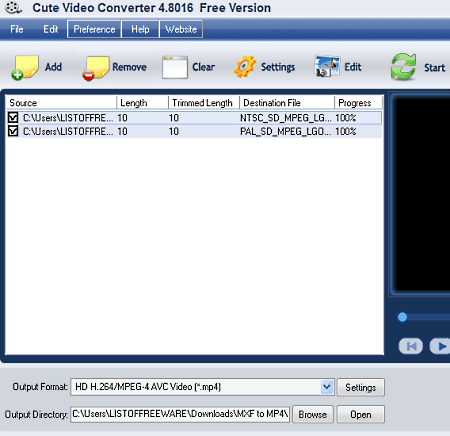This screenshot has width=450, height=436.
Task: Open the Help menu
Action: pyautogui.click(x=140, y=29)
